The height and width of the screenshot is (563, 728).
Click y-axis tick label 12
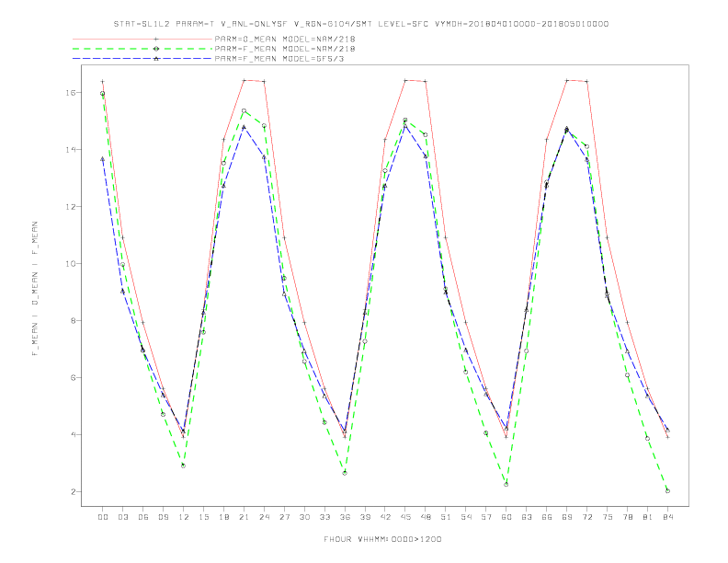pos(71,207)
